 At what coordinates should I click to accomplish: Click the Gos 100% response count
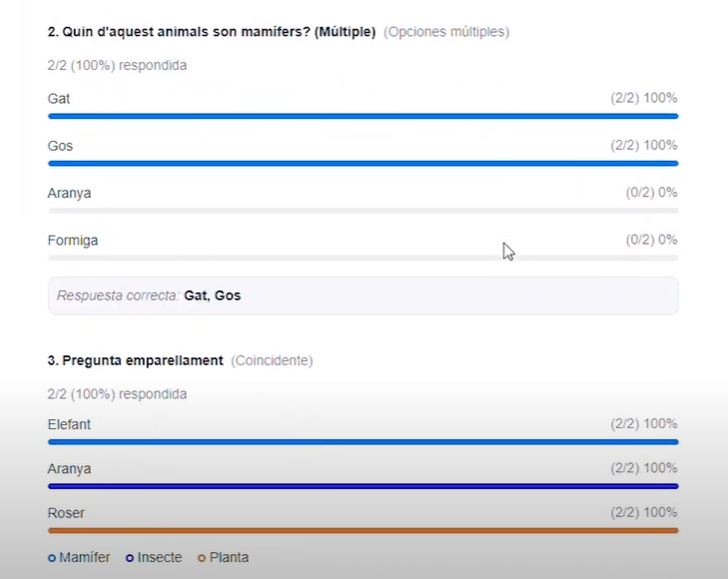tap(644, 146)
